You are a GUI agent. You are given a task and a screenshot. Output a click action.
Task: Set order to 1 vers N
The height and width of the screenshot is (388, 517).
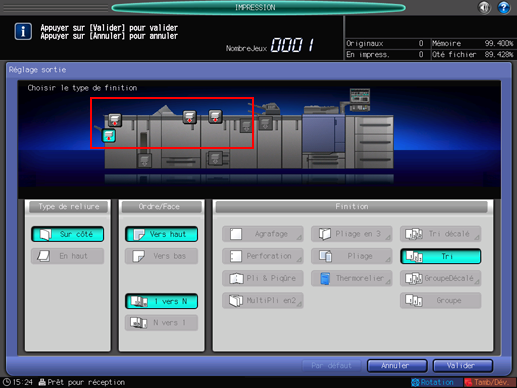tap(161, 301)
